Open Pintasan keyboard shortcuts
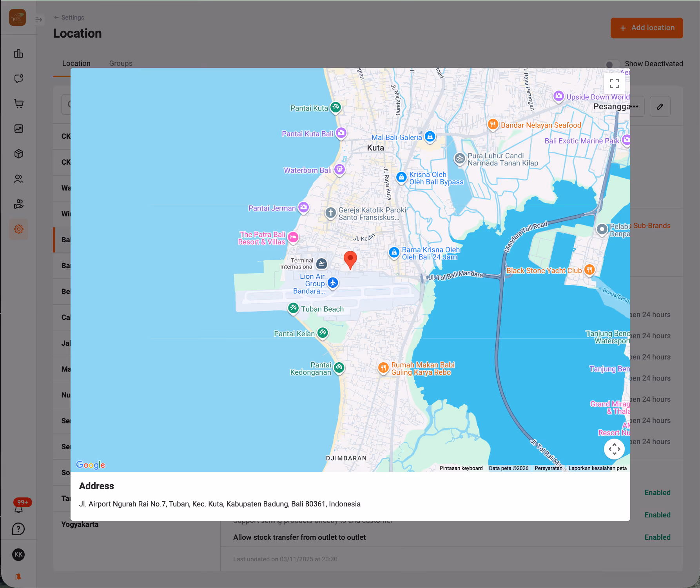Image resolution: width=700 pixels, height=588 pixels. [461, 468]
